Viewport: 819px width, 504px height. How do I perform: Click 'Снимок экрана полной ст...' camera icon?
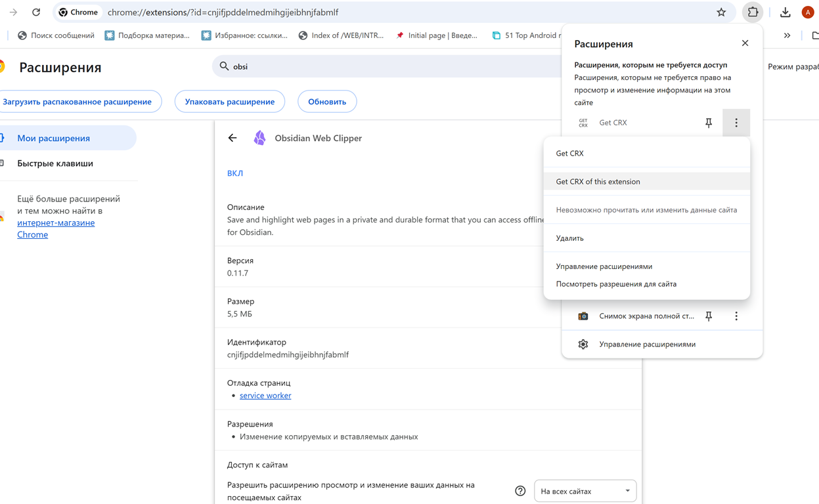tap(583, 316)
